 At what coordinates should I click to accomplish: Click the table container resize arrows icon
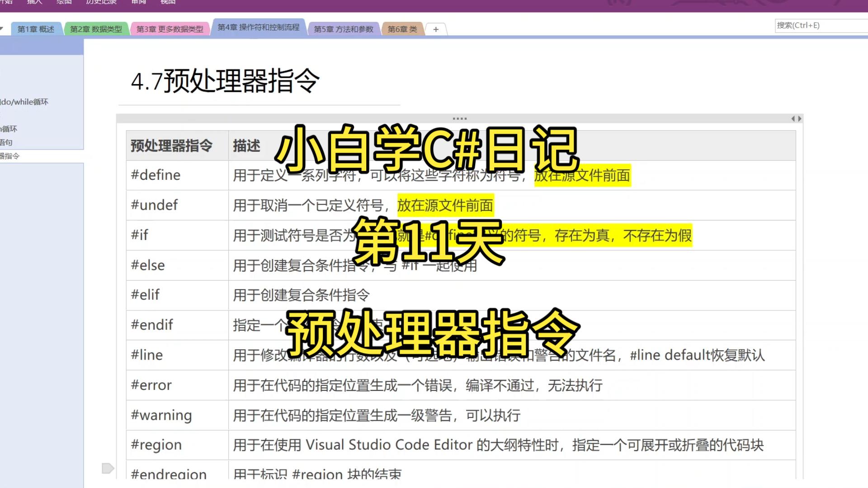pyautogui.click(x=796, y=118)
